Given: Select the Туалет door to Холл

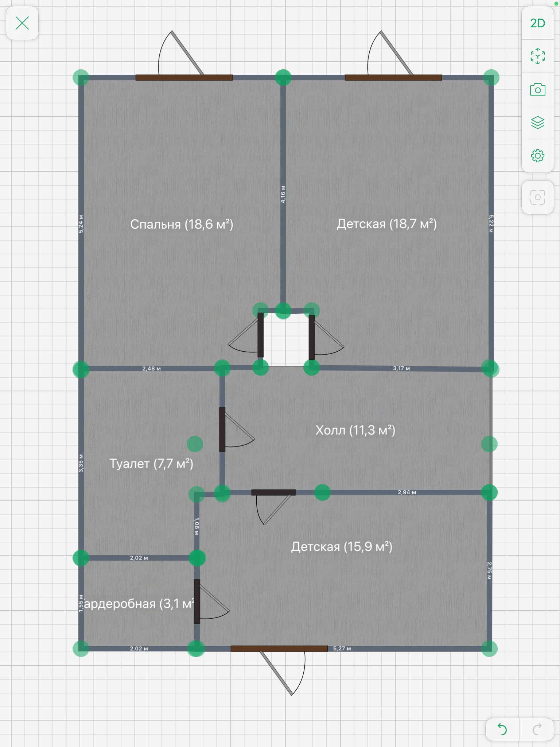Looking at the screenshot, I should (222, 430).
